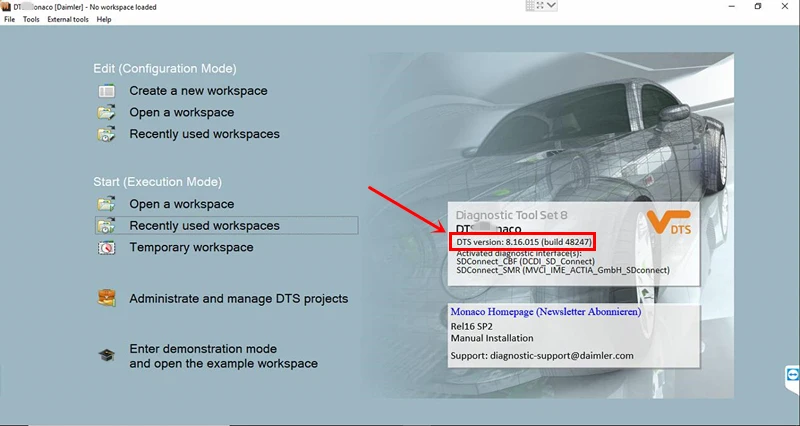Start a Temporary workspace
Viewport: 800px width, 426px height.
point(191,247)
